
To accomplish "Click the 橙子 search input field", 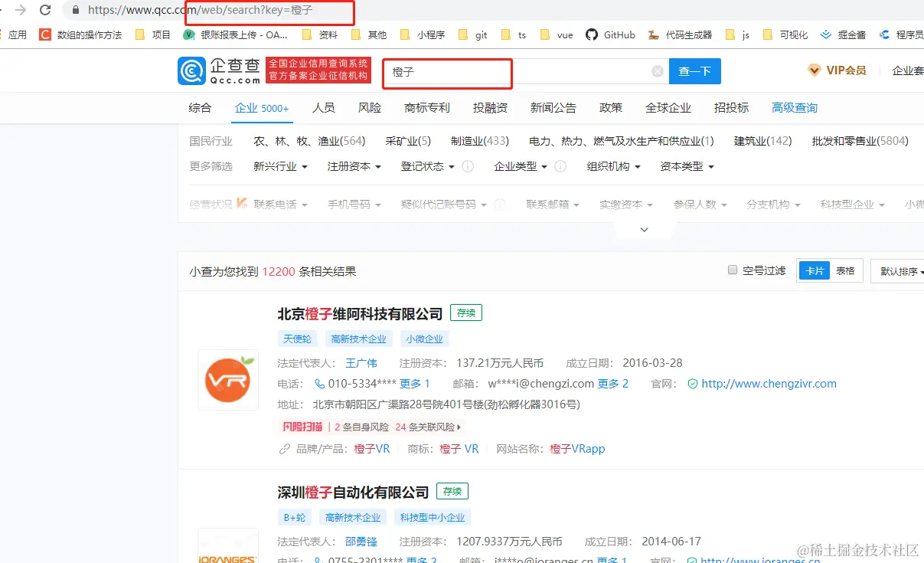I will pyautogui.click(x=524, y=71).
